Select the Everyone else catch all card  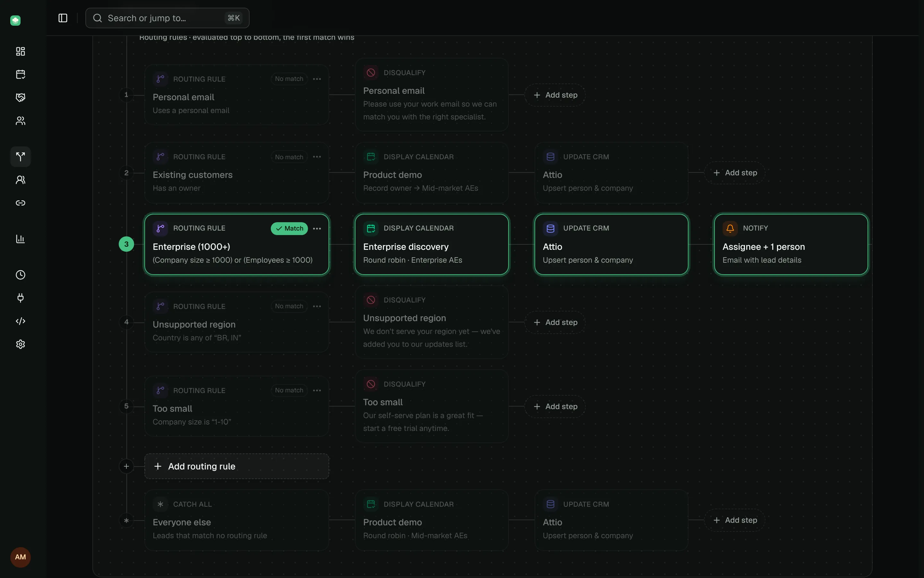[x=237, y=520]
